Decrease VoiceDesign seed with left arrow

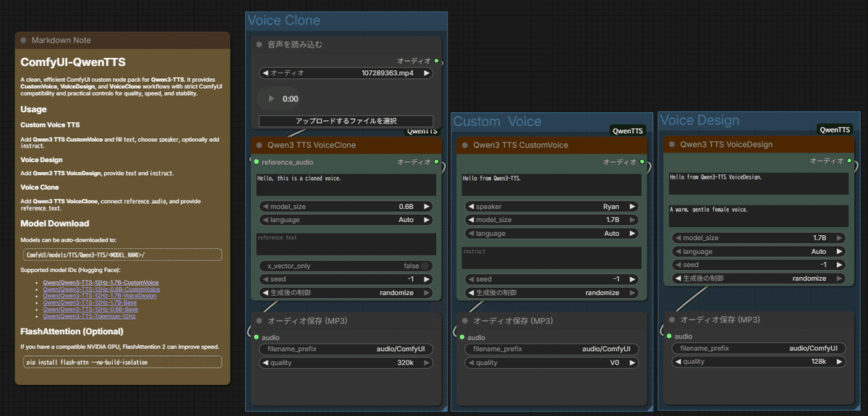(678, 265)
